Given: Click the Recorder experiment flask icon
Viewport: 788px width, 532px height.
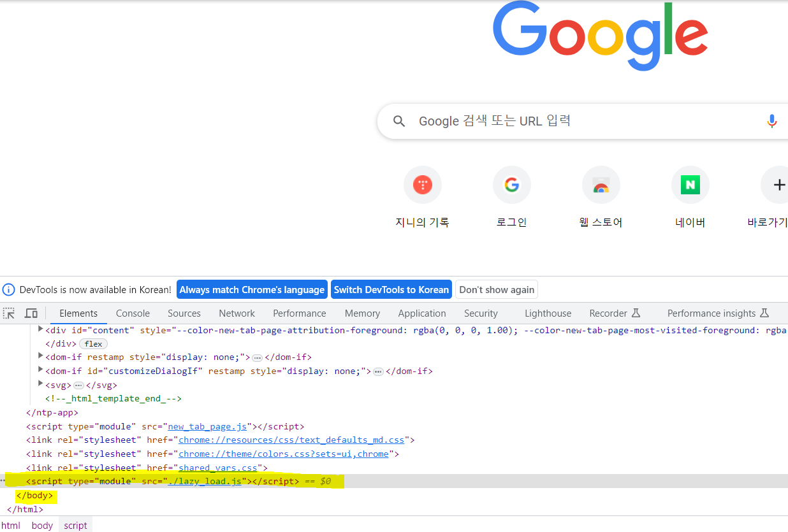Looking at the screenshot, I should coord(636,313).
